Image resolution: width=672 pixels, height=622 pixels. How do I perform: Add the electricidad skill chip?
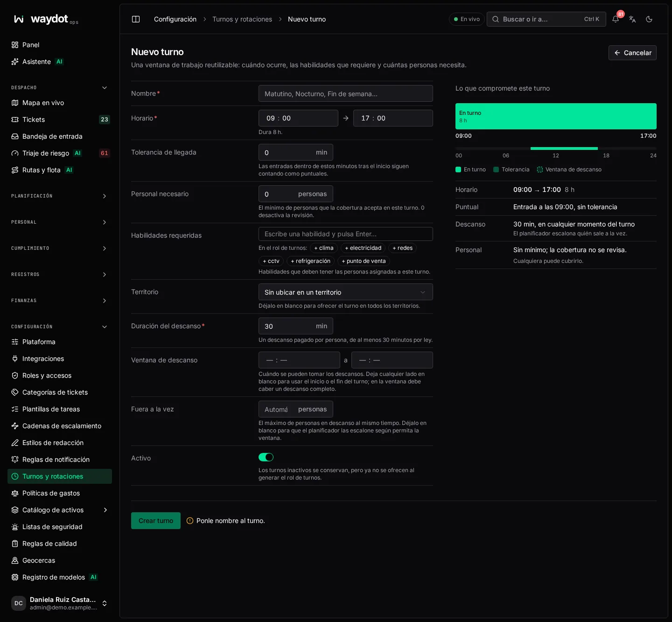(363, 248)
